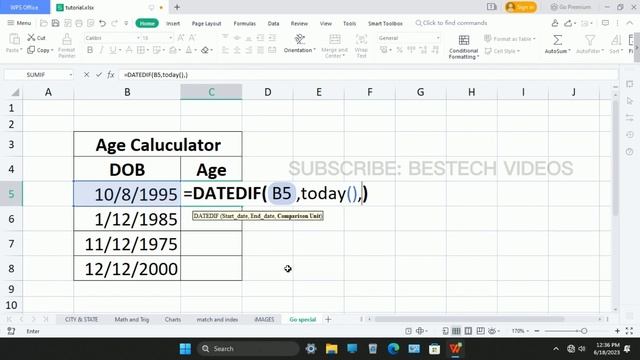Open the match and index sheet tab
This screenshot has height=360, width=640.
coord(217,320)
